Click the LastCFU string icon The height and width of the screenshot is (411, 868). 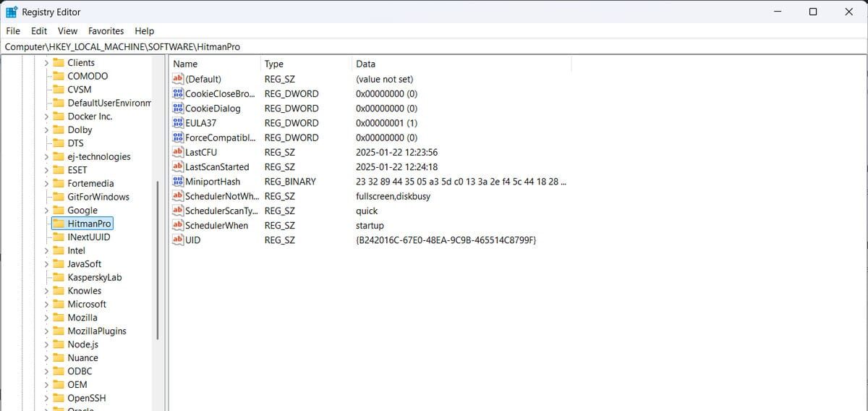pyautogui.click(x=179, y=152)
